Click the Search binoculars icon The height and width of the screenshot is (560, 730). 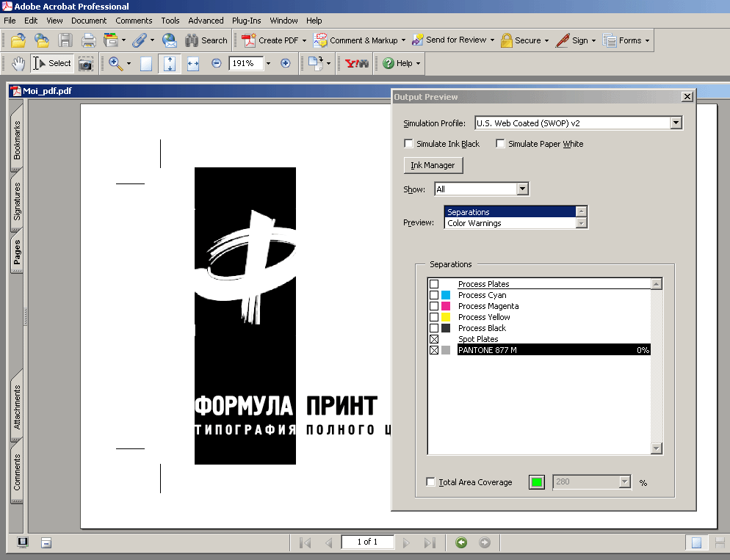click(x=206, y=40)
